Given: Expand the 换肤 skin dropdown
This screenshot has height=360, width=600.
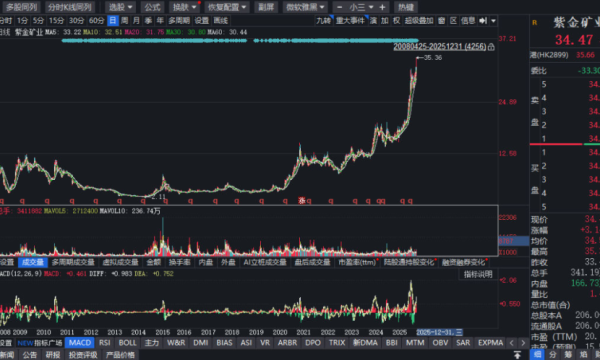Looking at the screenshot, I should click(184, 7).
